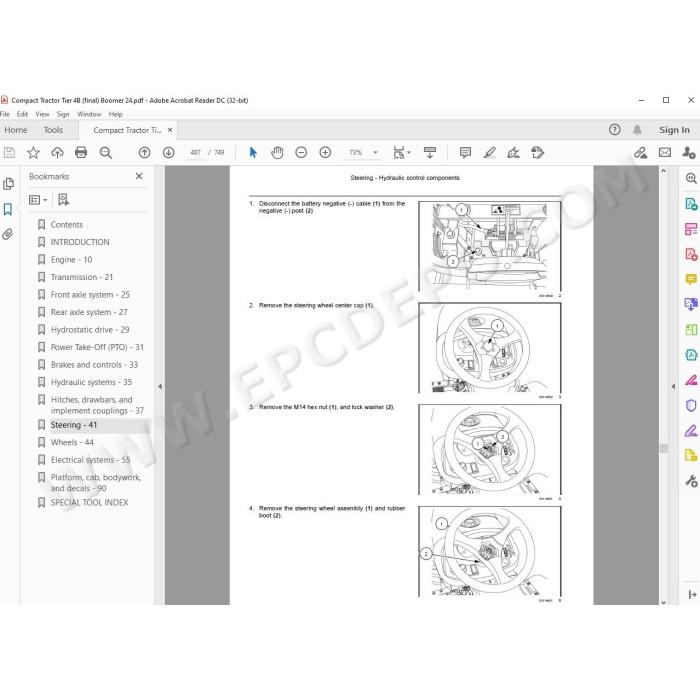Screen dimensions: 700x700
Task: Open the Edit menu
Action: tap(22, 114)
